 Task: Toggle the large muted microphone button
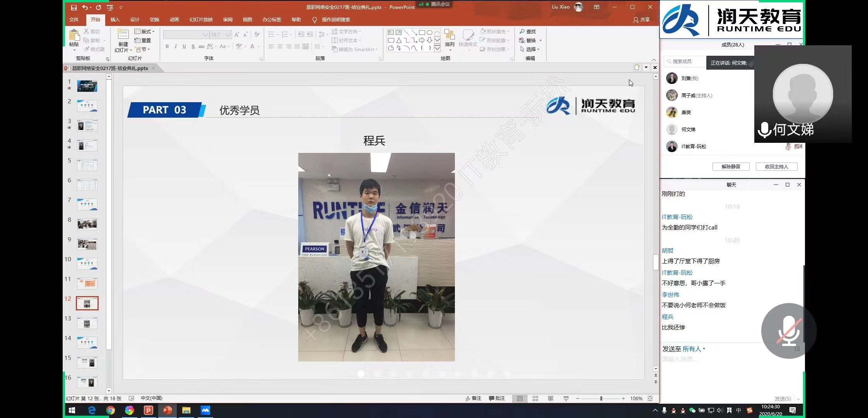[x=788, y=331]
